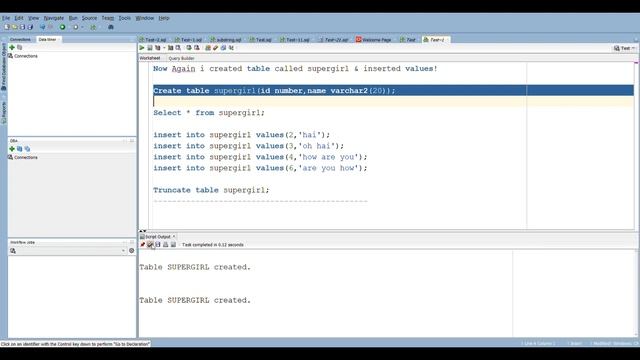This screenshot has width=640, height=360.
Task: Click the SQL History icon in worksheet toolbar
Action: point(223,48)
